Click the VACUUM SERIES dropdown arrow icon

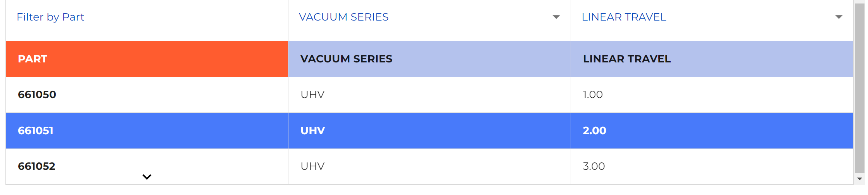point(556,17)
